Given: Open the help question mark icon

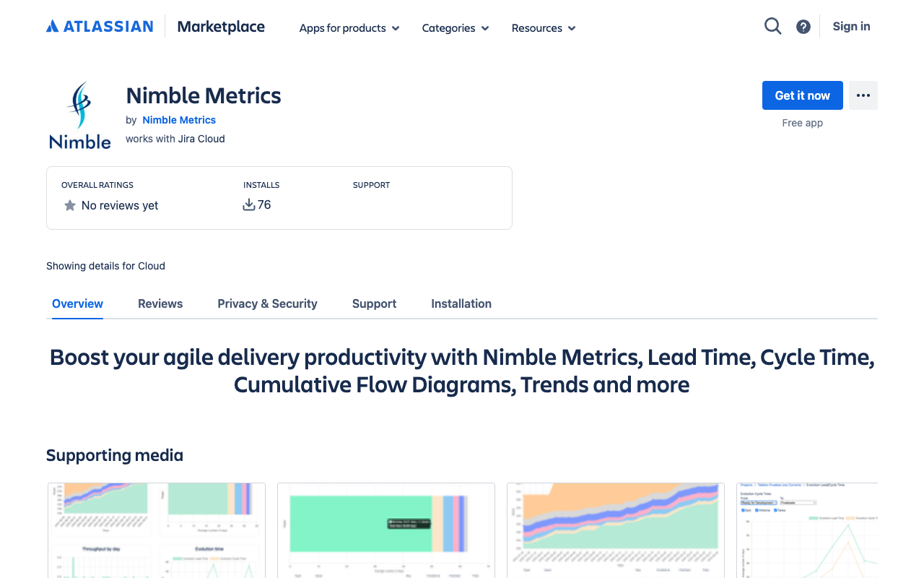Looking at the screenshot, I should click(803, 27).
